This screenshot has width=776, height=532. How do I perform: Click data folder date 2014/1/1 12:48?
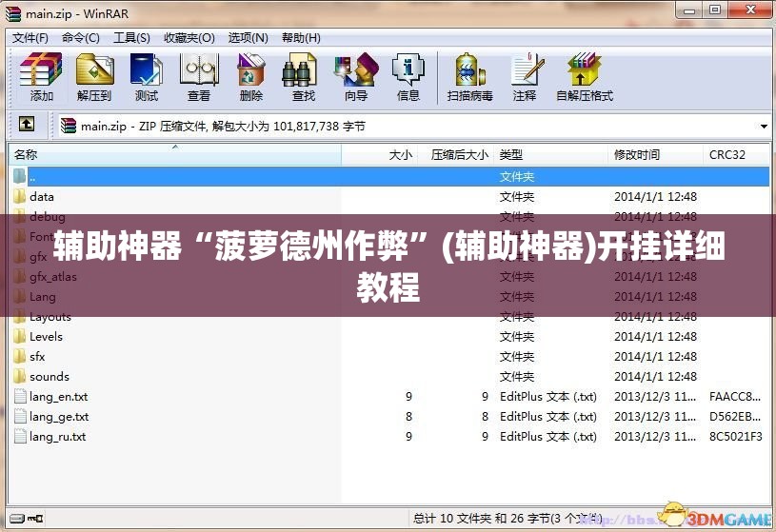point(655,196)
